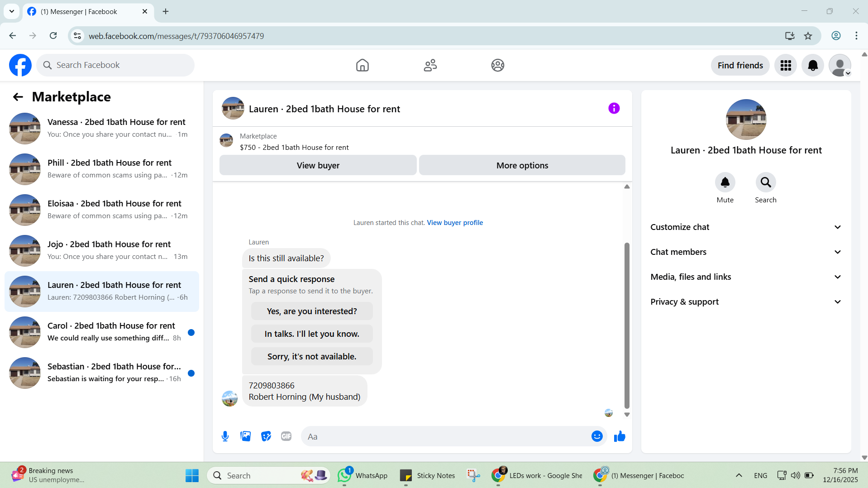Click the View buyer button
This screenshot has height=488, width=868.
click(318, 165)
